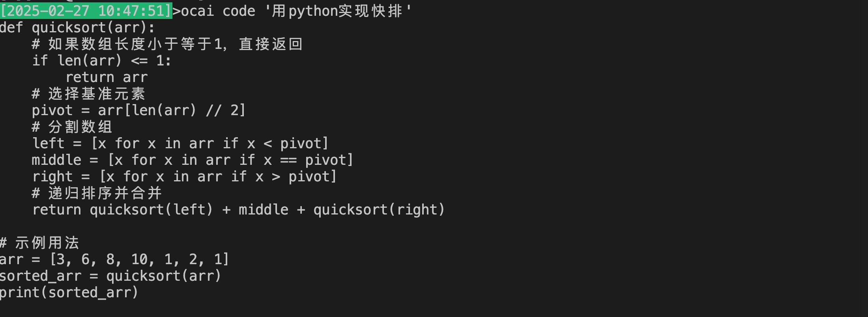Click the 'pivot = arr[len(arr) // 2]' line
The height and width of the screenshot is (317, 868).
(x=138, y=110)
